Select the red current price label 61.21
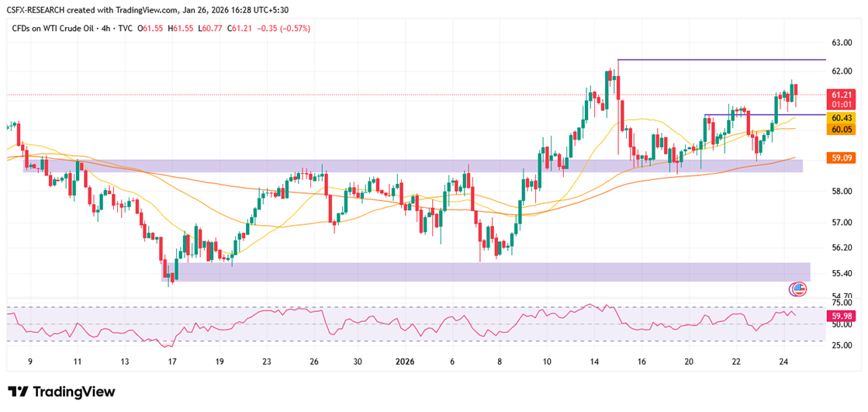868x412 pixels. [x=842, y=95]
